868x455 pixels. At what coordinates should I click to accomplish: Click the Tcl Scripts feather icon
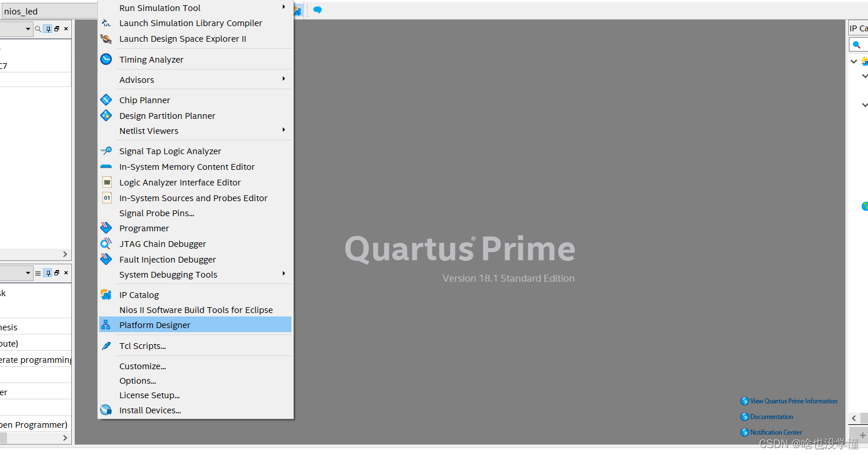[x=106, y=345]
